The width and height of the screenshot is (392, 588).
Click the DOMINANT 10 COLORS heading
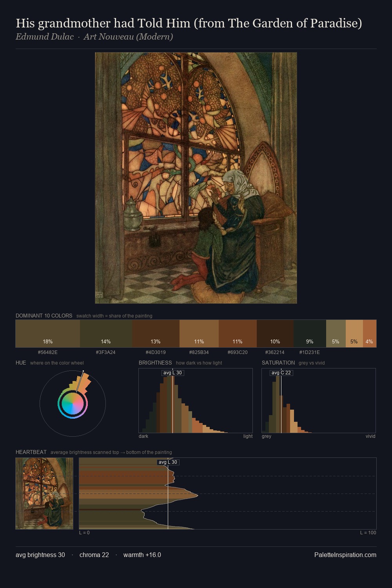click(44, 316)
